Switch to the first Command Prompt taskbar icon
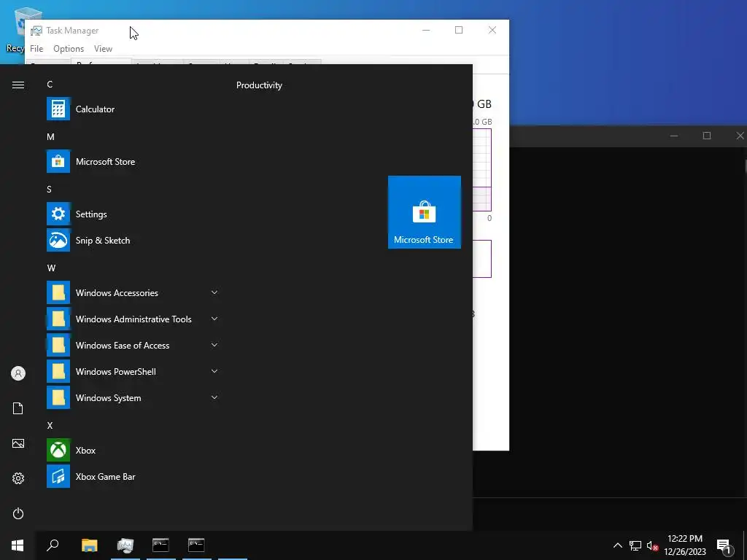The height and width of the screenshot is (560, 747). pos(160,545)
